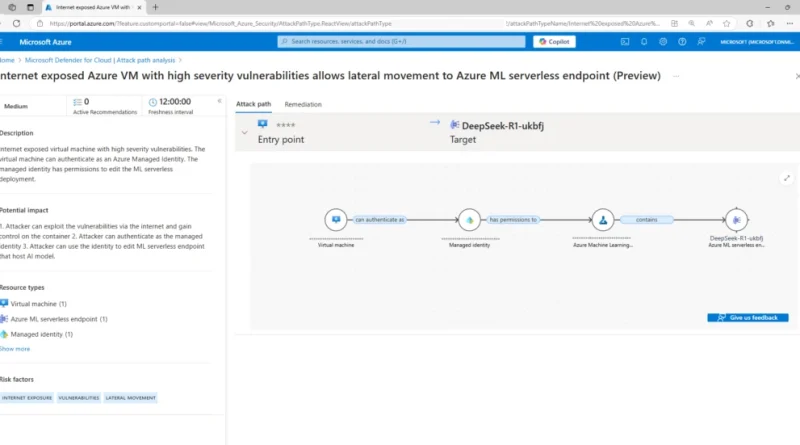Viewport: 800px width, 445px height.
Task: Open the more options ellipsis beside the page title
Action: coord(676,76)
